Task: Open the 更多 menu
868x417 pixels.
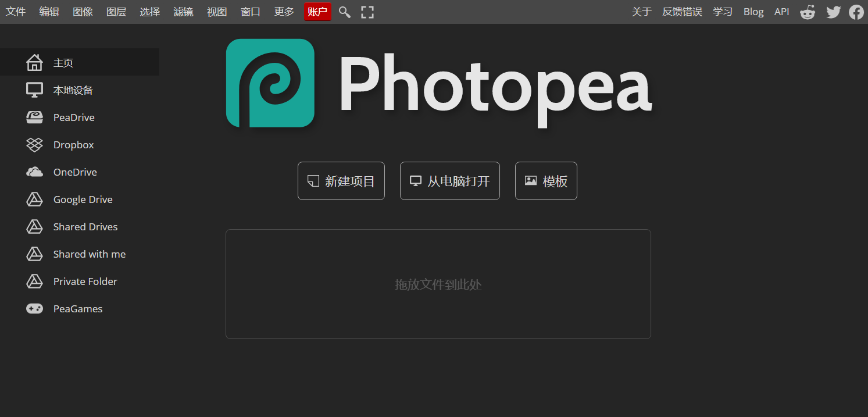Action: click(x=284, y=12)
